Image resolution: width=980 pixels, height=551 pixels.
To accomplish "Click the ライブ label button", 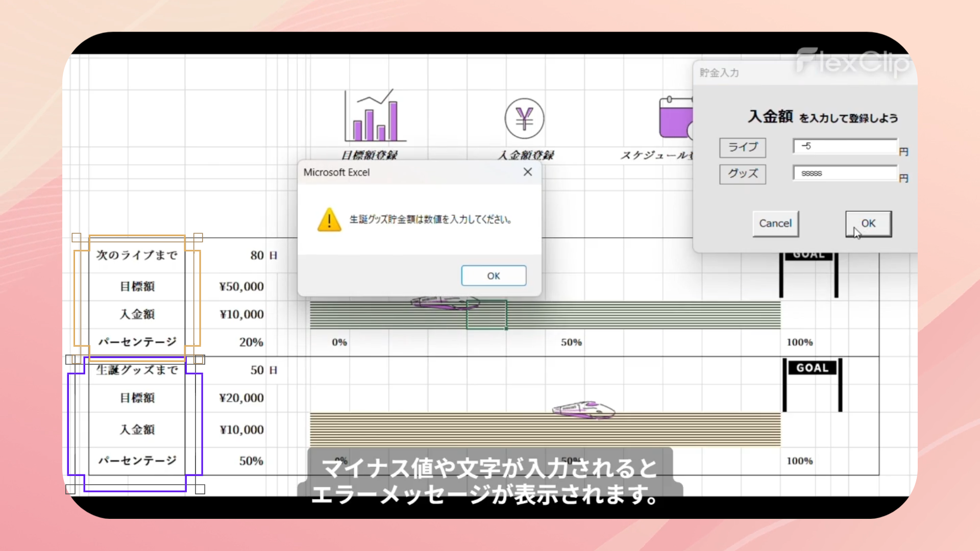I will point(742,147).
